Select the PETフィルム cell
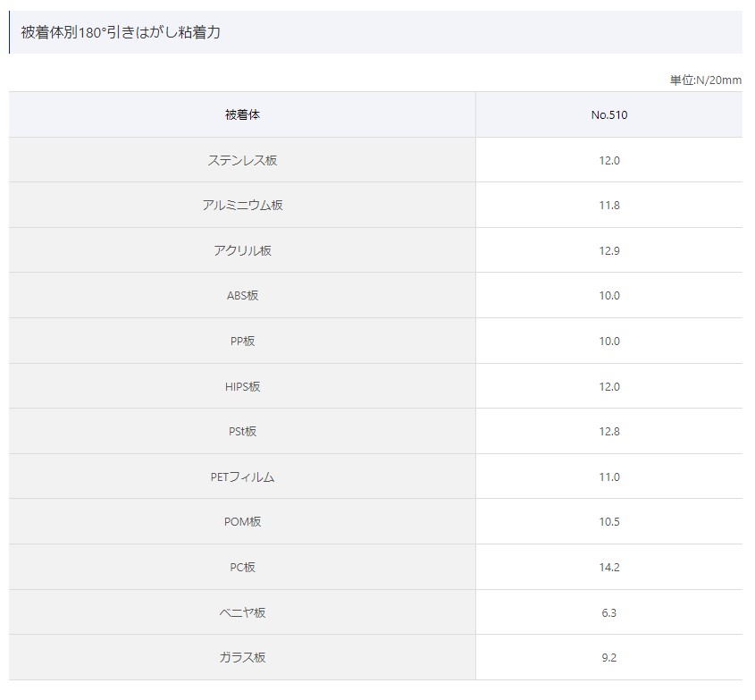Image resolution: width=755 pixels, height=700 pixels. pos(242,477)
